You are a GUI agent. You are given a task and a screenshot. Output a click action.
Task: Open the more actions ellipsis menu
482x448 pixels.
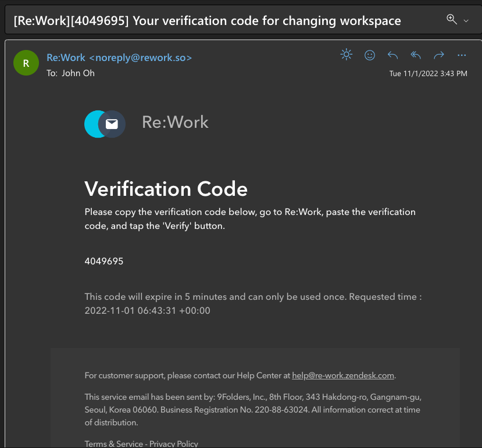point(462,55)
